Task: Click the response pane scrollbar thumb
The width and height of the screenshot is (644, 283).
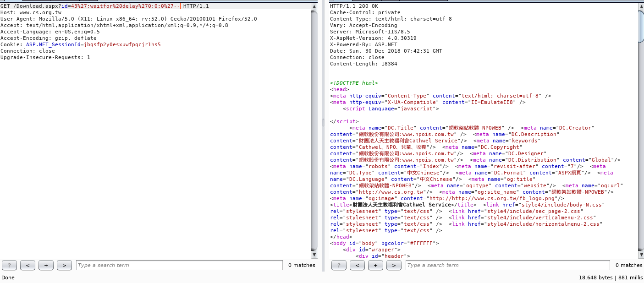Action: (x=641, y=27)
